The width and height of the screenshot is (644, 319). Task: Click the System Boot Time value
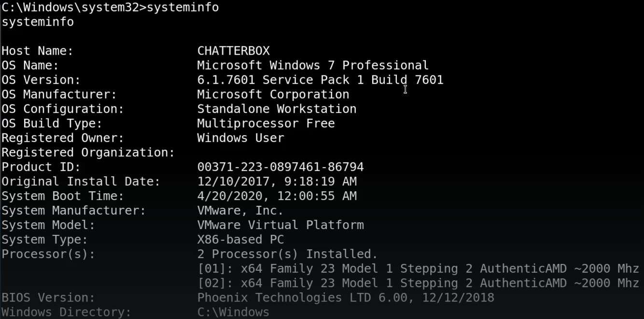click(x=277, y=196)
